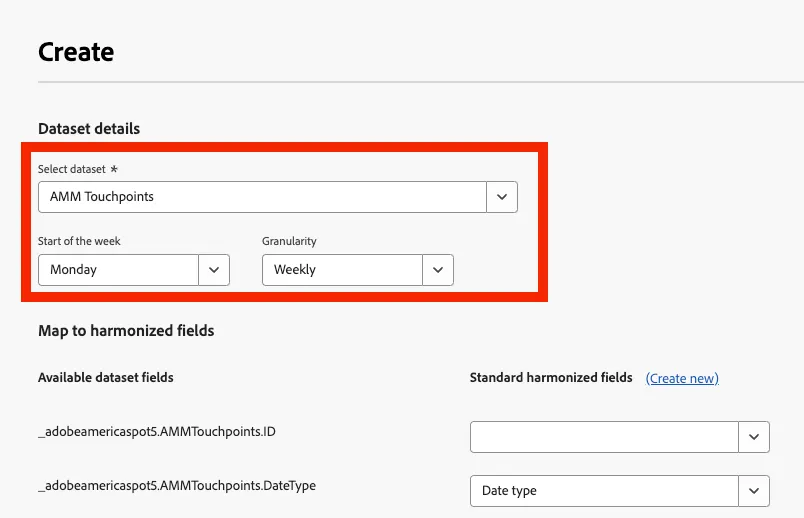Open the Select dataset chevron arrow
Screen dimensions: 804x518
(x=502, y=197)
